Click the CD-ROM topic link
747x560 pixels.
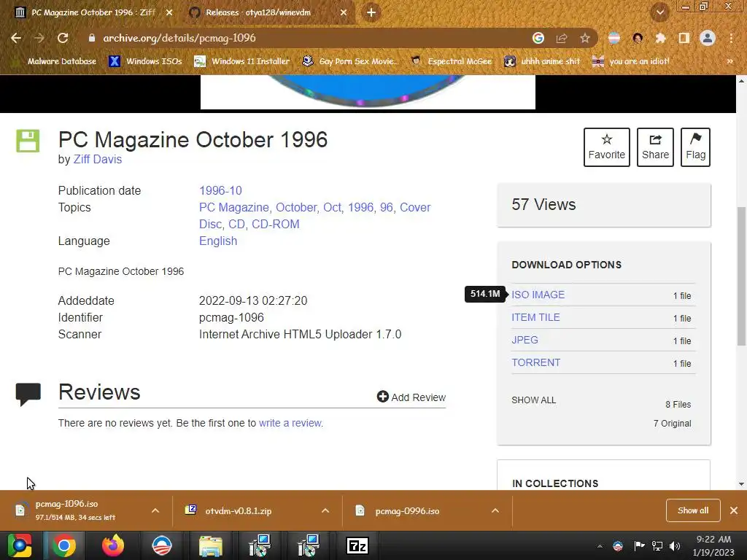(275, 225)
